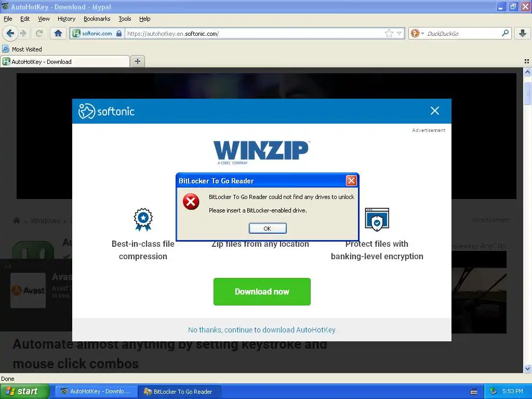Click the 5:53 PM clock

pos(512,392)
